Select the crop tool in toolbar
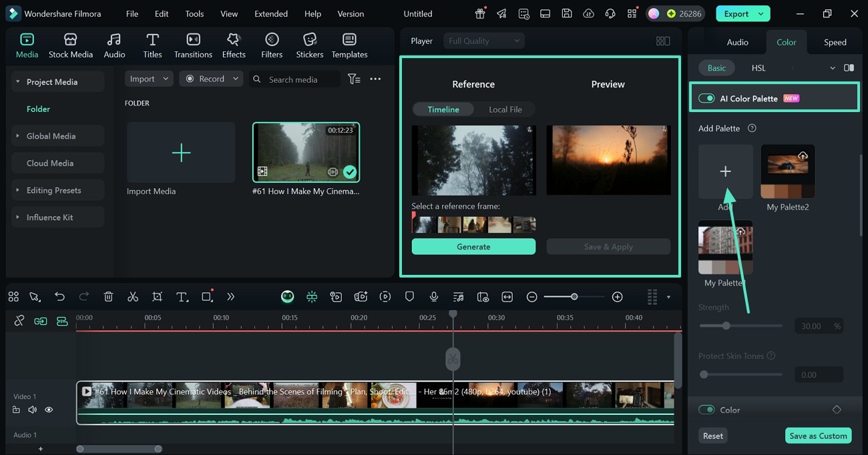 click(x=157, y=297)
